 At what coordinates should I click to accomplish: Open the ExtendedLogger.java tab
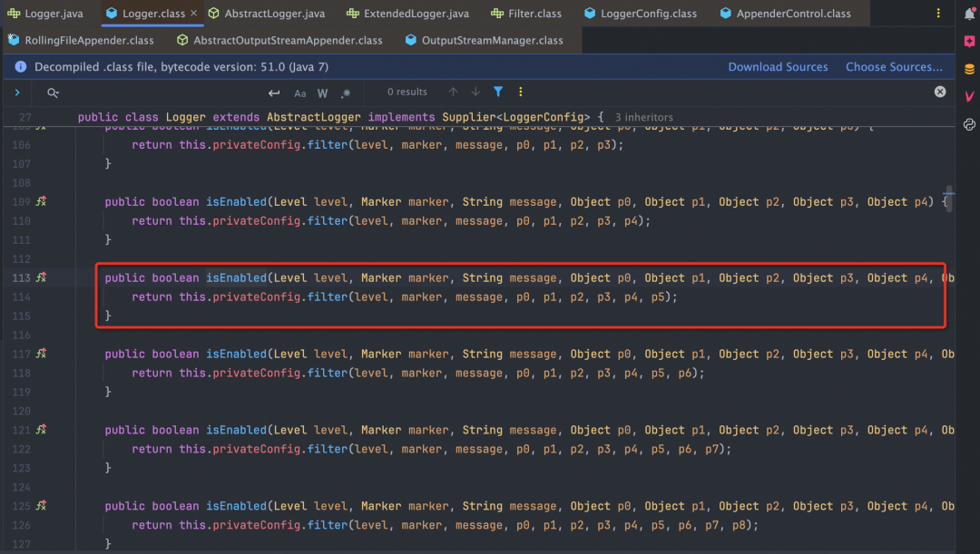[407, 13]
